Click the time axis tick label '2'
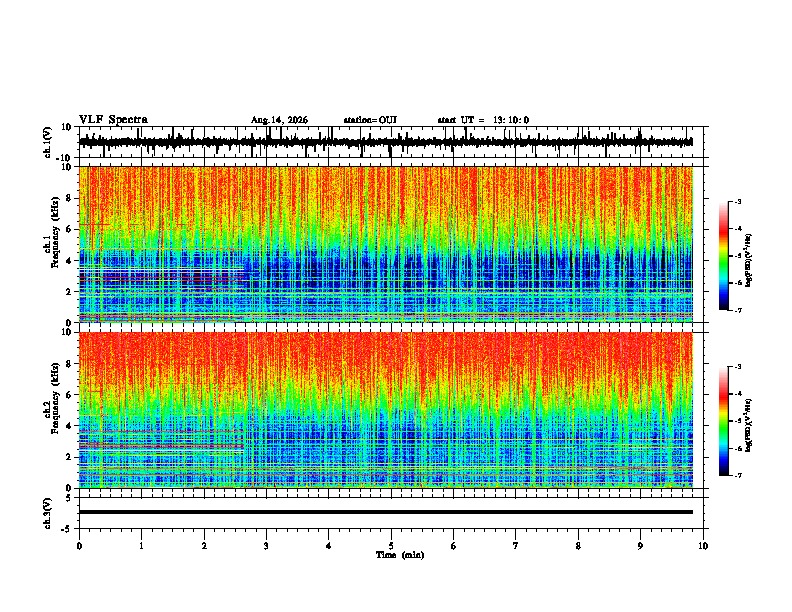This screenshot has width=792, height=612. (x=204, y=546)
